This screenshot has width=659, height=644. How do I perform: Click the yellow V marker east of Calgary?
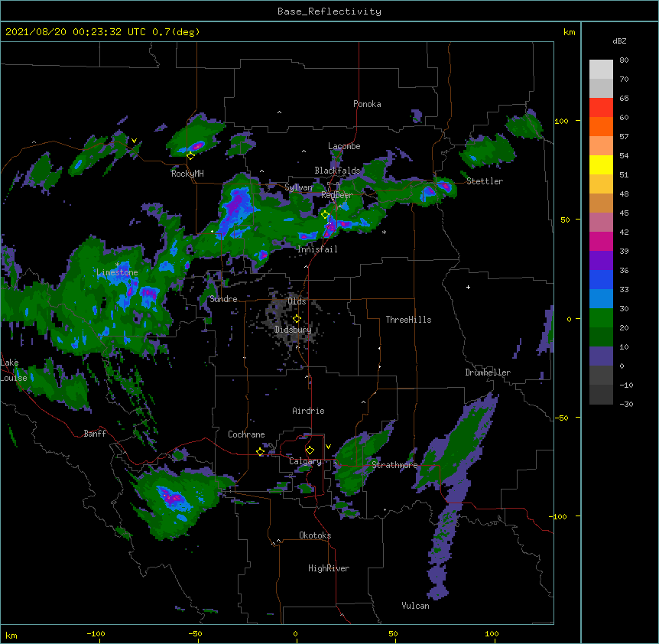328,447
